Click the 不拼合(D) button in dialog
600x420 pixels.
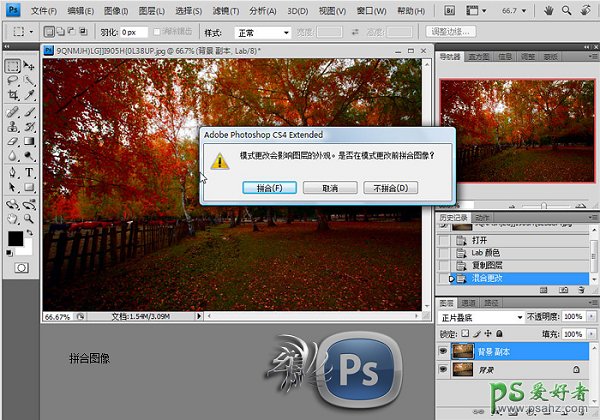(390, 187)
